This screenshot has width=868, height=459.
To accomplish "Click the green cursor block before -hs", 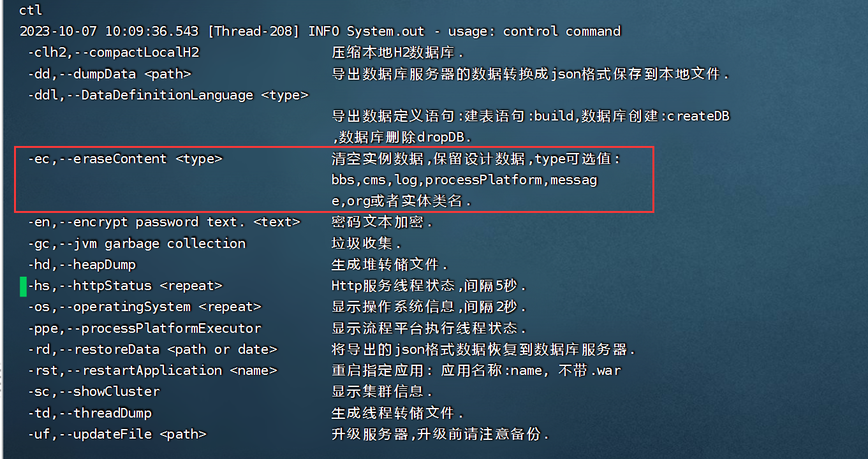I will coord(23,286).
